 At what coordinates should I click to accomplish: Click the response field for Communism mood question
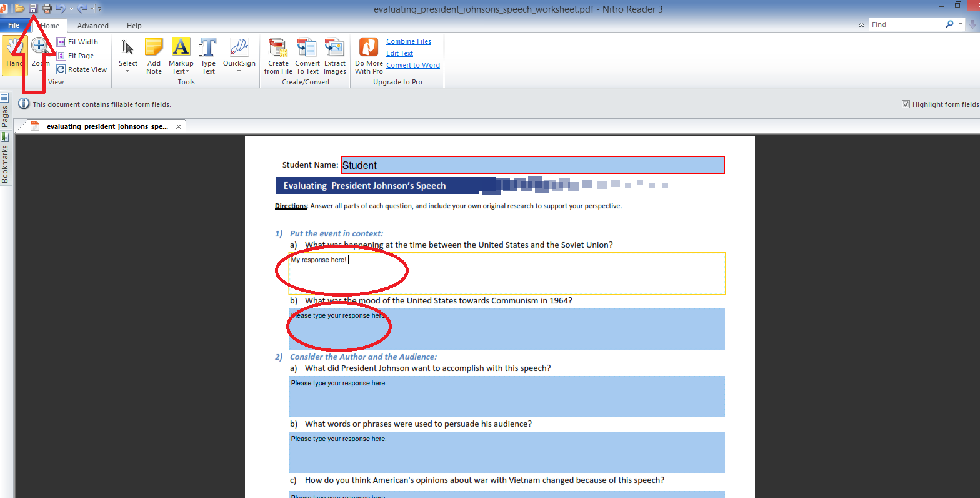507,329
